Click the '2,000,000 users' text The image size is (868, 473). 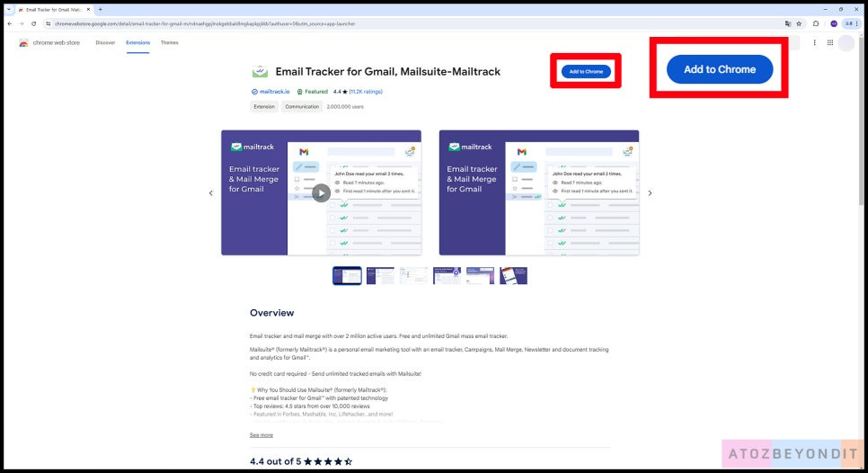[x=345, y=106]
